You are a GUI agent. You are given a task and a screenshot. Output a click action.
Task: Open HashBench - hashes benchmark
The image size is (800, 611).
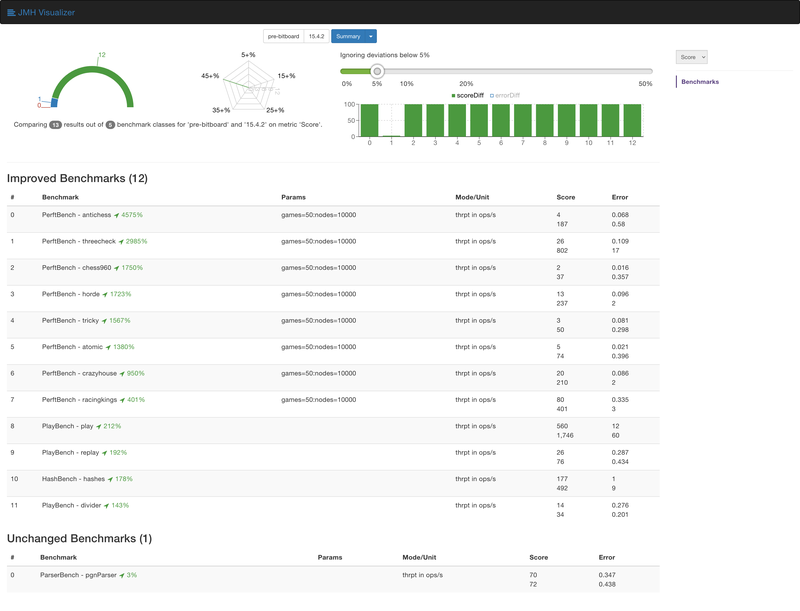click(x=73, y=479)
